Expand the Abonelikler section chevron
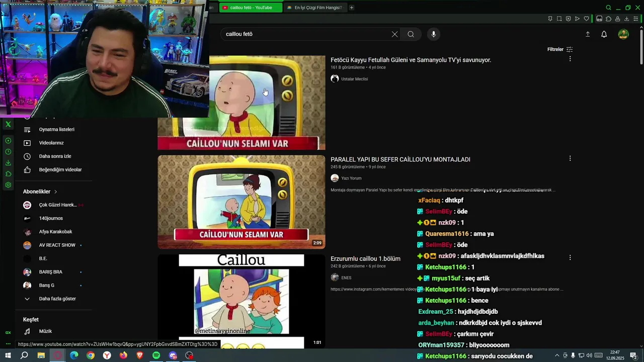The image size is (644, 362). coord(55,192)
